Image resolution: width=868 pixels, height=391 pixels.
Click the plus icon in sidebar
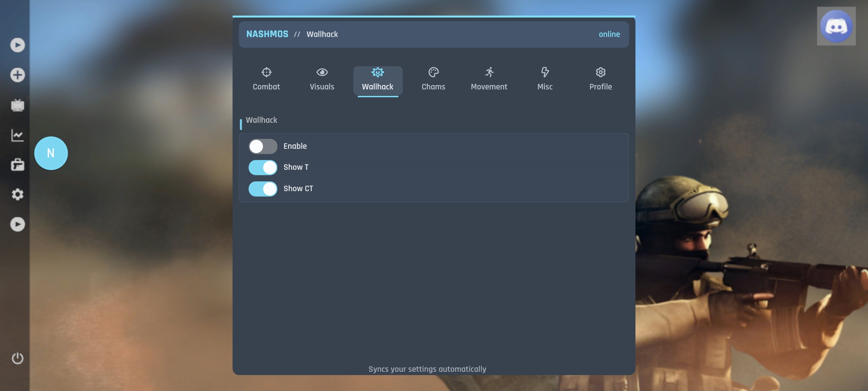pos(17,75)
